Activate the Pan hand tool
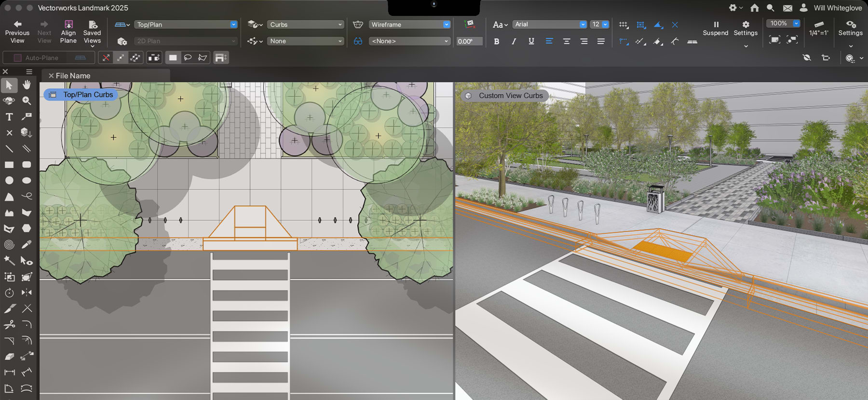The image size is (868, 400). (27, 85)
